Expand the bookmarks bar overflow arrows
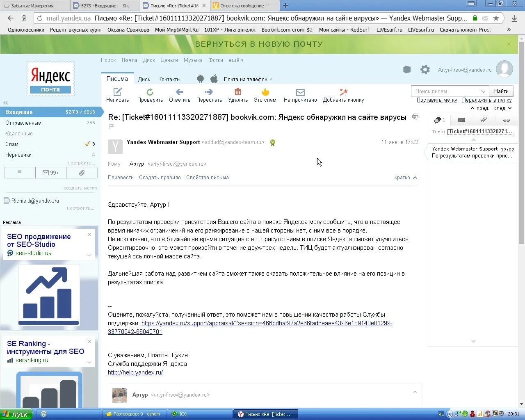 click(509, 30)
